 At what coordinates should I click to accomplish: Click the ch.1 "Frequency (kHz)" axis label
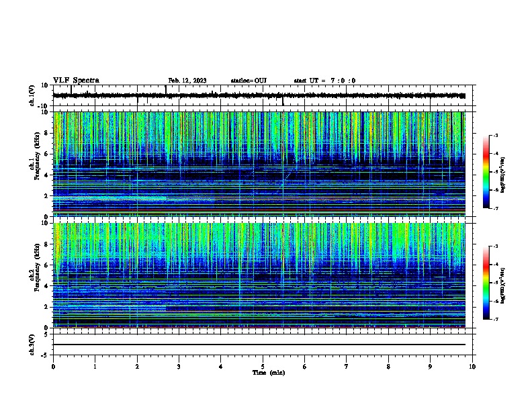(x=37, y=156)
